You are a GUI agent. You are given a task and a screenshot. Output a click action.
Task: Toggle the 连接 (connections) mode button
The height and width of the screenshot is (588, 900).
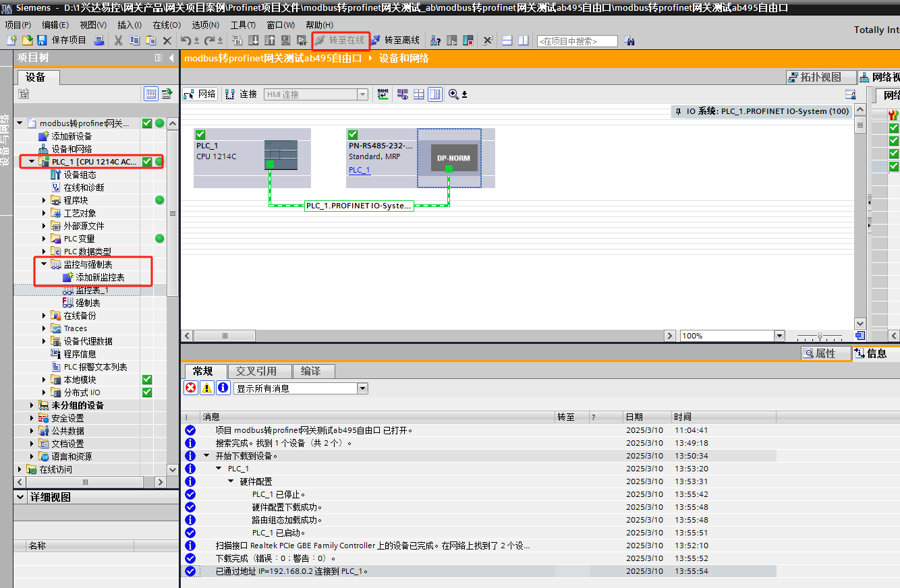pos(241,94)
